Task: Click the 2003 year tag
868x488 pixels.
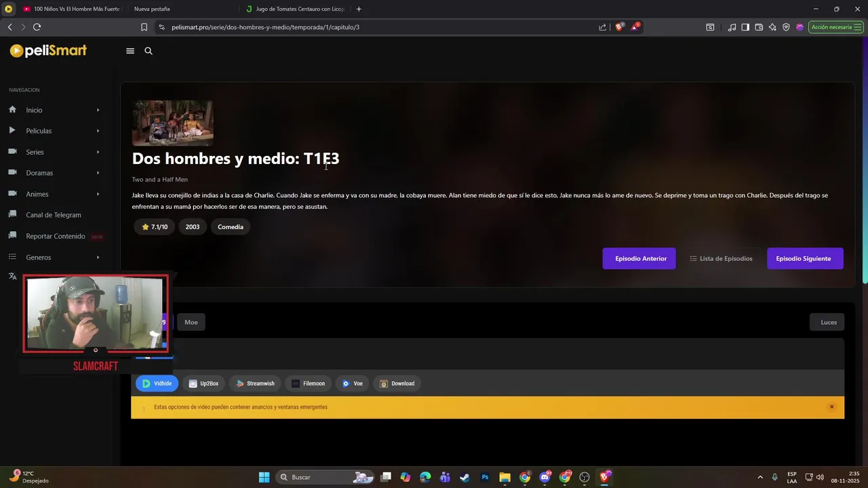Action: 193,227
